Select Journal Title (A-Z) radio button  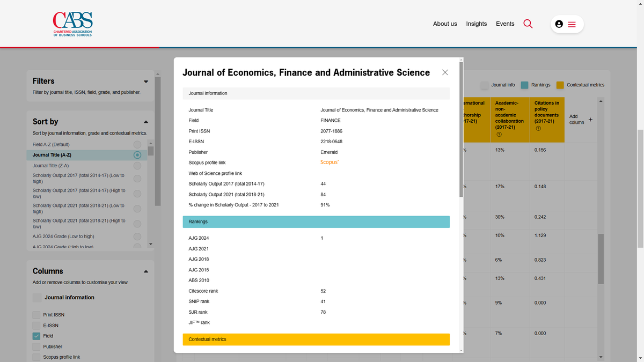click(137, 155)
